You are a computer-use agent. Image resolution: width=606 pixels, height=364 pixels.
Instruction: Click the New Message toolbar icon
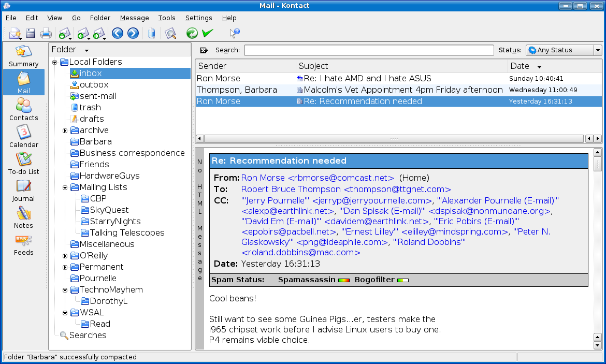tap(14, 34)
